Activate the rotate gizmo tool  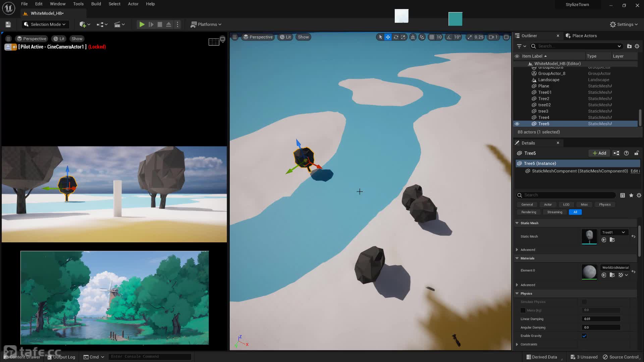click(x=396, y=37)
